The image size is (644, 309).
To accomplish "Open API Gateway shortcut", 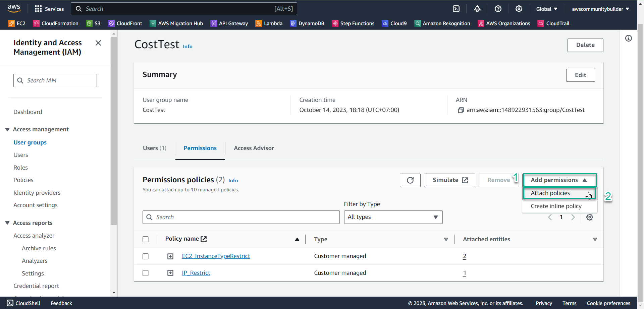I will click(229, 23).
